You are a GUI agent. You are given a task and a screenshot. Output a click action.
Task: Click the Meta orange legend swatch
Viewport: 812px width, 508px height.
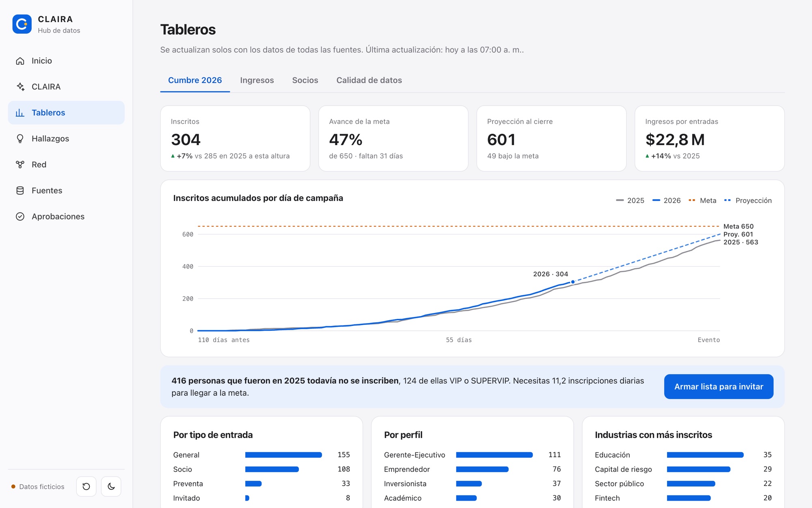pyautogui.click(x=692, y=200)
